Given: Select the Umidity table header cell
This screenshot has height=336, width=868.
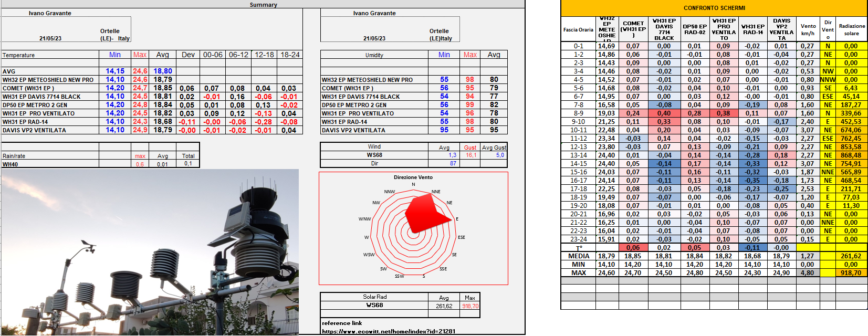Looking at the screenshot, I should (374, 55).
